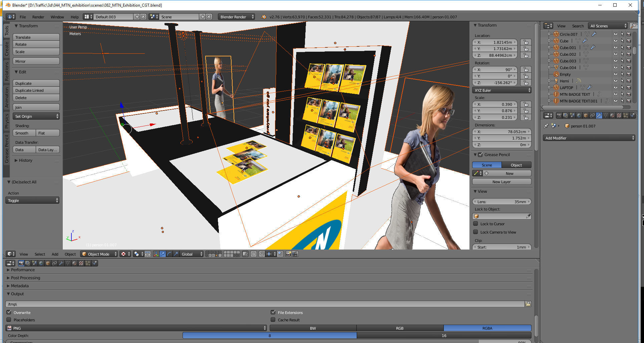The height and width of the screenshot is (343, 644).
Task: Open the Physics tab in right properties editor
Action: tap(632, 115)
